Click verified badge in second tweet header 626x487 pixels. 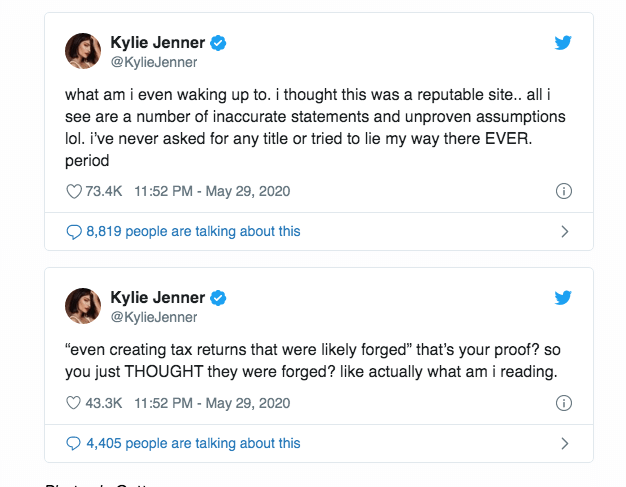click(216, 298)
